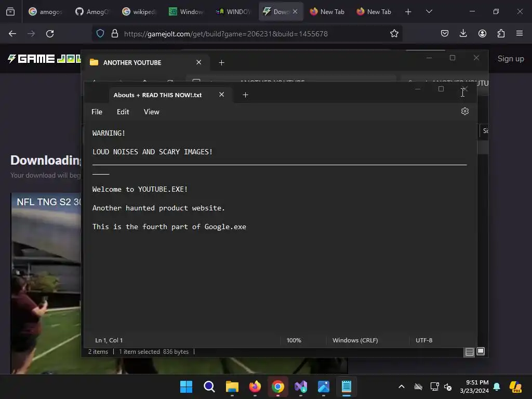Reload the Game Jolt page
Viewport: 532px width, 399px height.
coord(50,34)
